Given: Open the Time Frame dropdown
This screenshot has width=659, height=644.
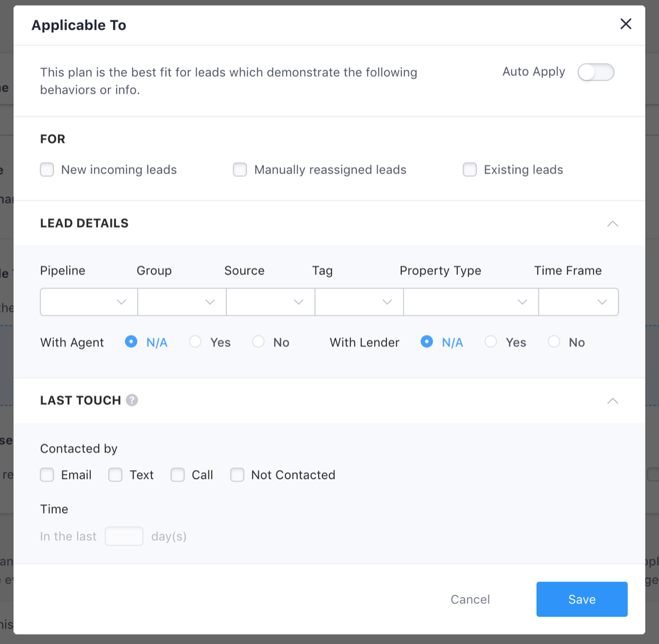Looking at the screenshot, I should (x=578, y=302).
